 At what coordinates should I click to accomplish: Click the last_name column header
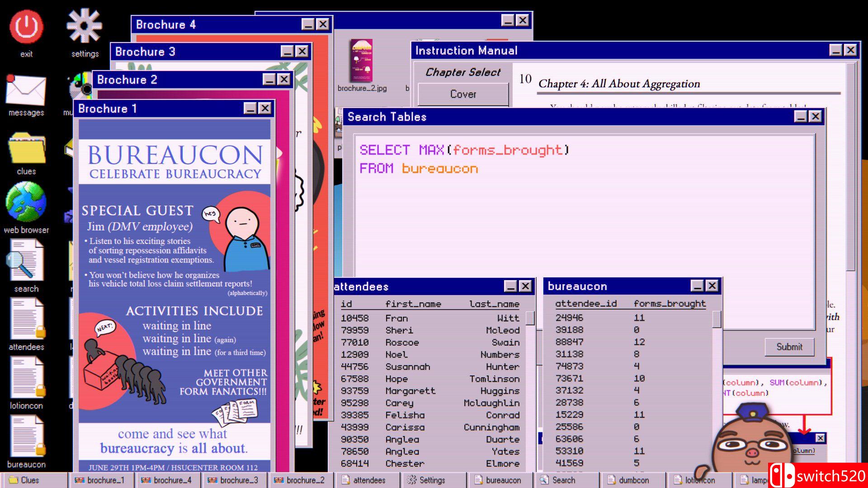(x=494, y=304)
